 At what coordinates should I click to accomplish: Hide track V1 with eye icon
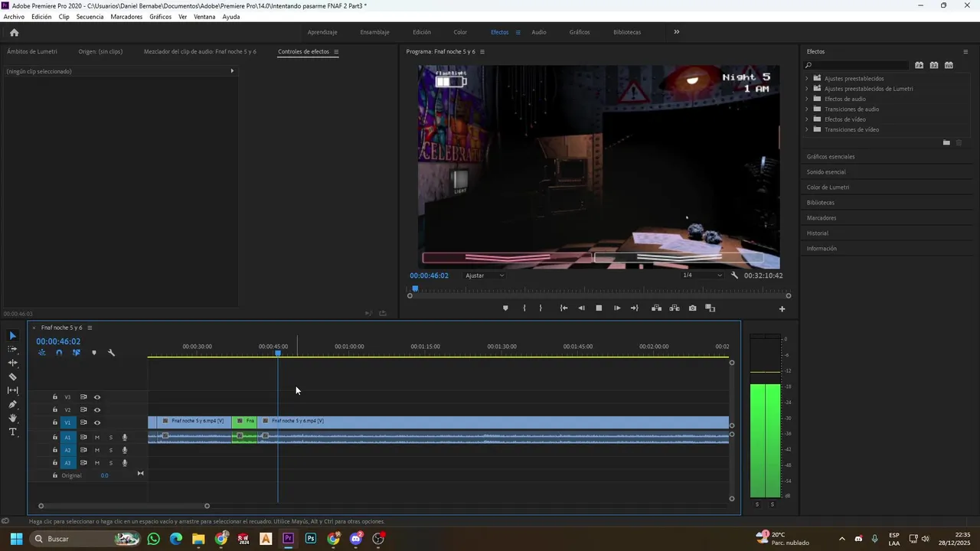pyautogui.click(x=97, y=422)
